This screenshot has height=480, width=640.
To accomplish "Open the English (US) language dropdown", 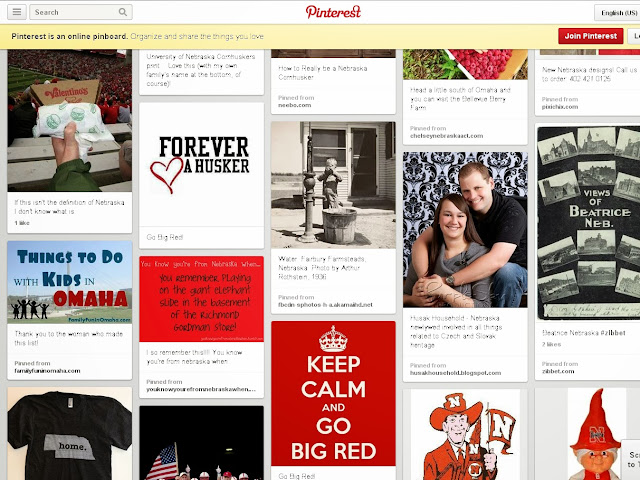I will [x=617, y=13].
